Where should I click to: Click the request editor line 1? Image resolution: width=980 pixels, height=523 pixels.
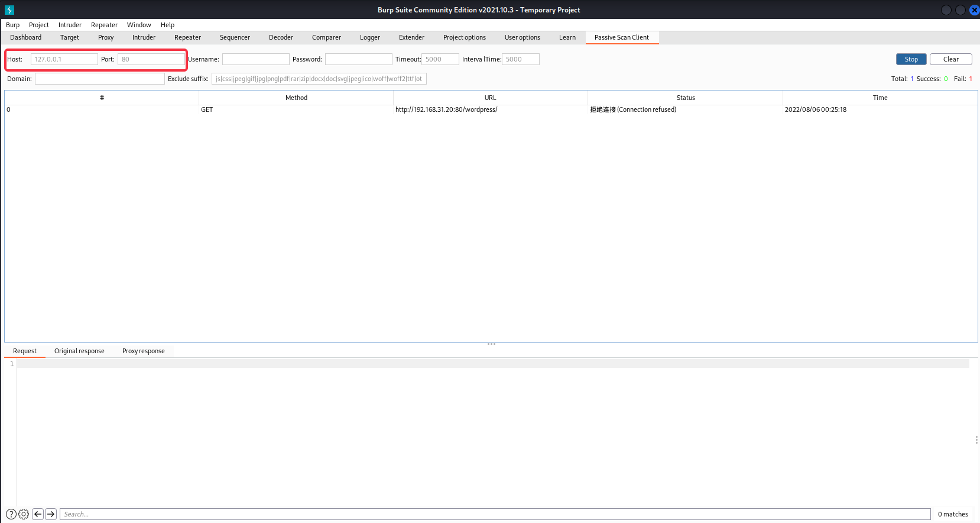pyautogui.click(x=493, y=364)
